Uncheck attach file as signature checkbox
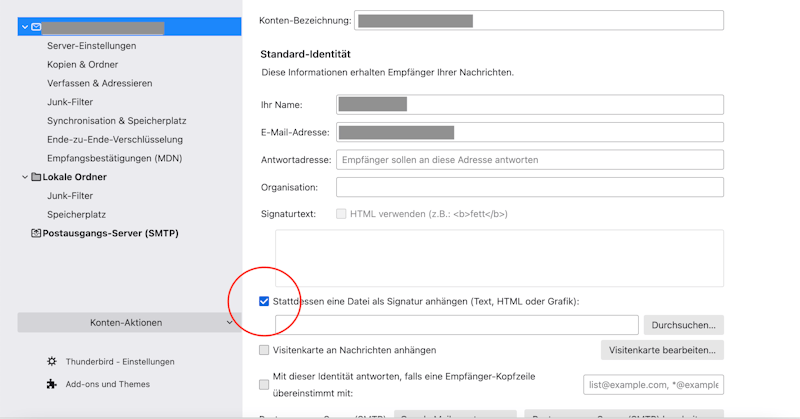This screenshot has height=419, width=800. pyautogui.click(x=264, y=302)
